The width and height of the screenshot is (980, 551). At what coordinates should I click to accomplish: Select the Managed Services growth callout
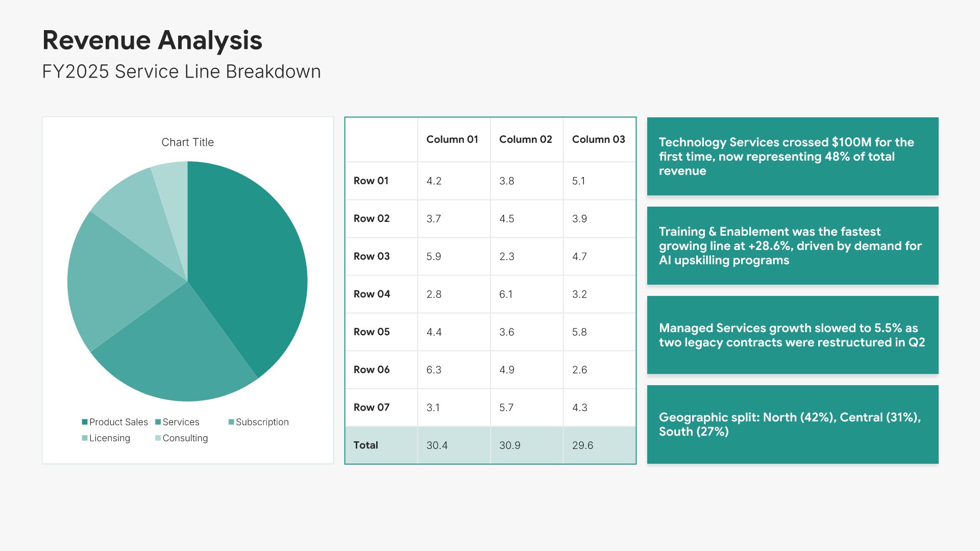[792, 335]
